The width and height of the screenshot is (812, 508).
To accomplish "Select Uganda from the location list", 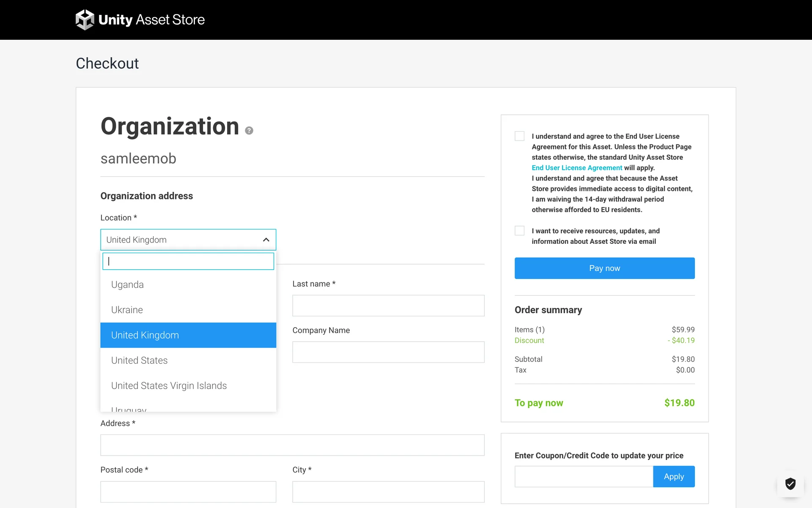I will coord(127,284).
